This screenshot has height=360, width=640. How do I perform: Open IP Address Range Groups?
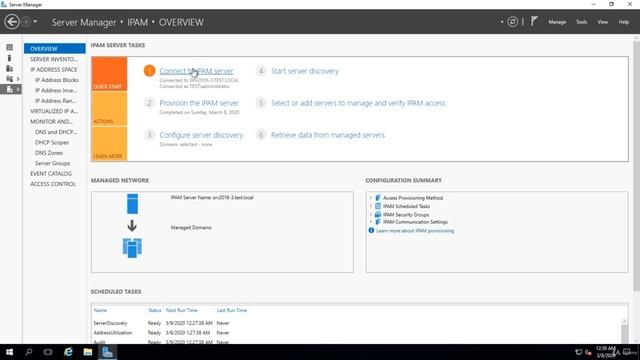[x=56, y=101]
